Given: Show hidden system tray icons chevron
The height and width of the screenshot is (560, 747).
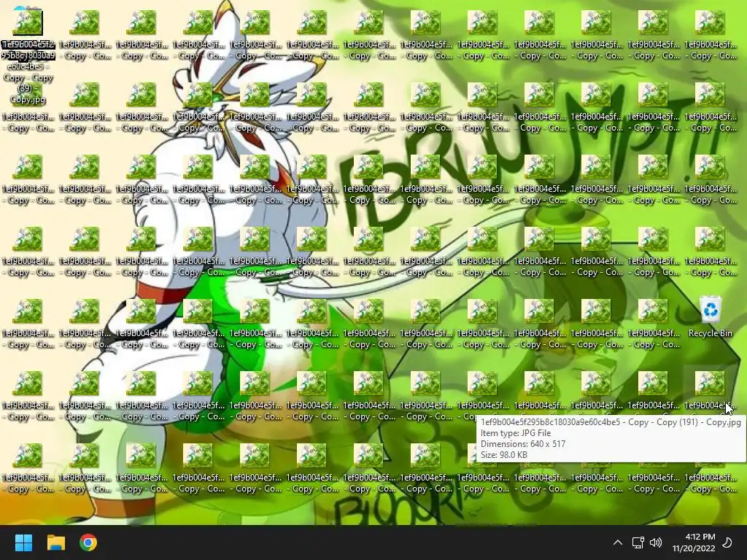Looking at the screenshot, I should [x=617, y=542].
